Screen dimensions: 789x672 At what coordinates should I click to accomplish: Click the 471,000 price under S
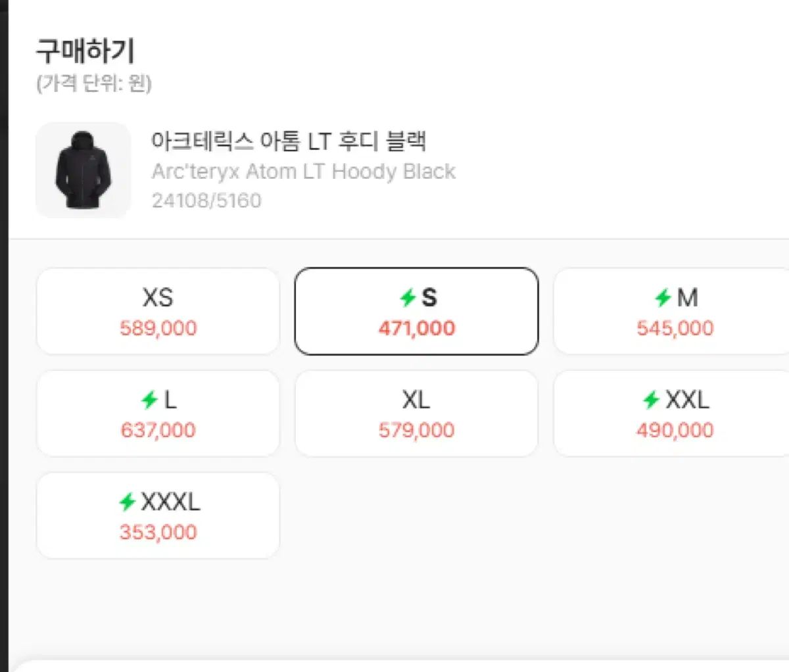point(416,328)
